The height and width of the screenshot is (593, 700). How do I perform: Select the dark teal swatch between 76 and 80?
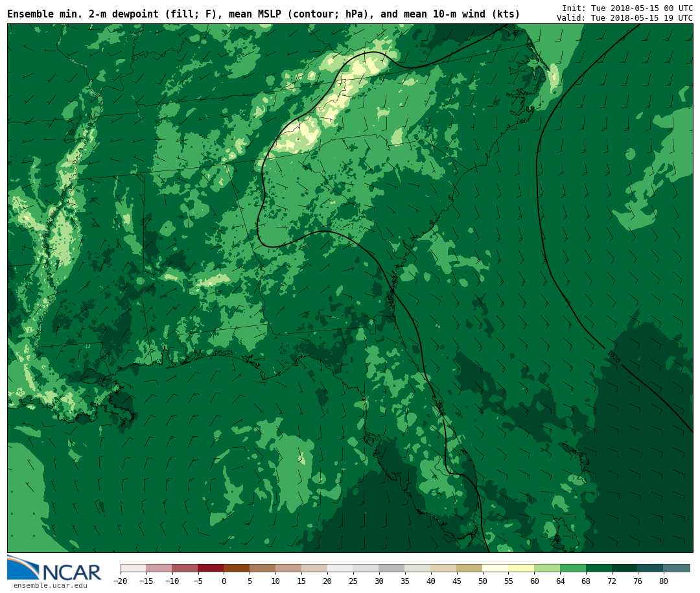click(x=651, y=568)
